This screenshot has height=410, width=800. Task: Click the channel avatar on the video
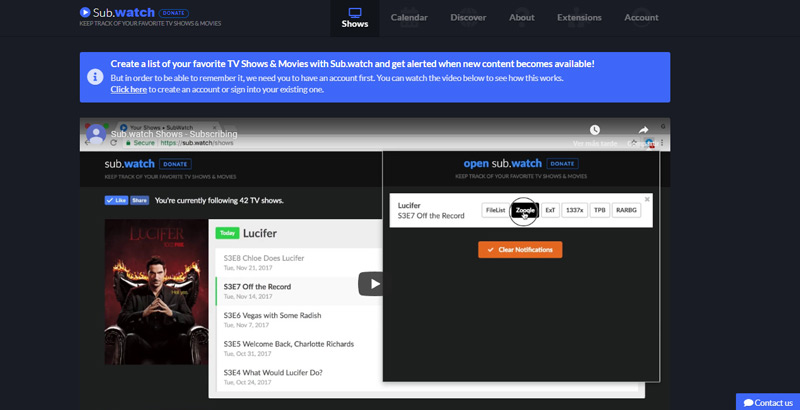click(x=96, y=132)
